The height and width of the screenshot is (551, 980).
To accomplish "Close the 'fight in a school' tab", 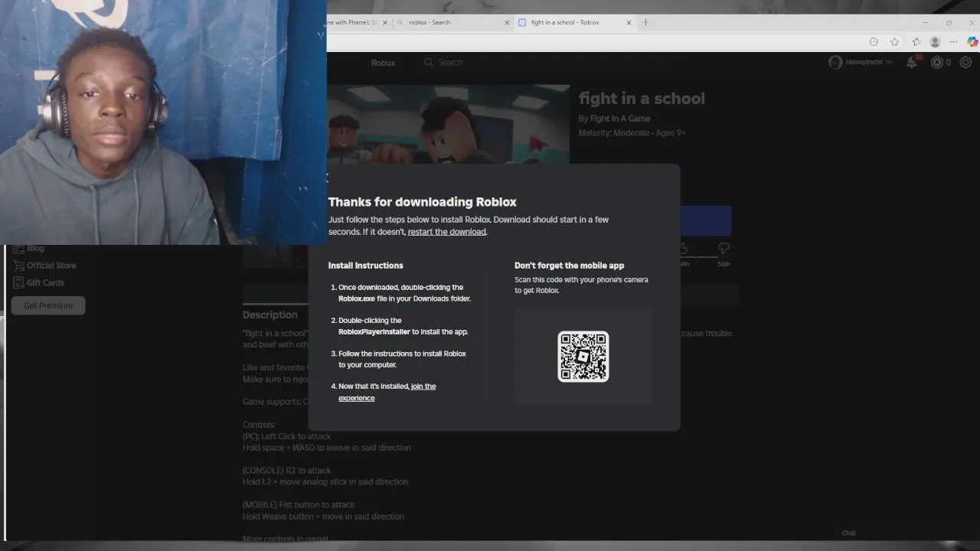I will [629, 22].
